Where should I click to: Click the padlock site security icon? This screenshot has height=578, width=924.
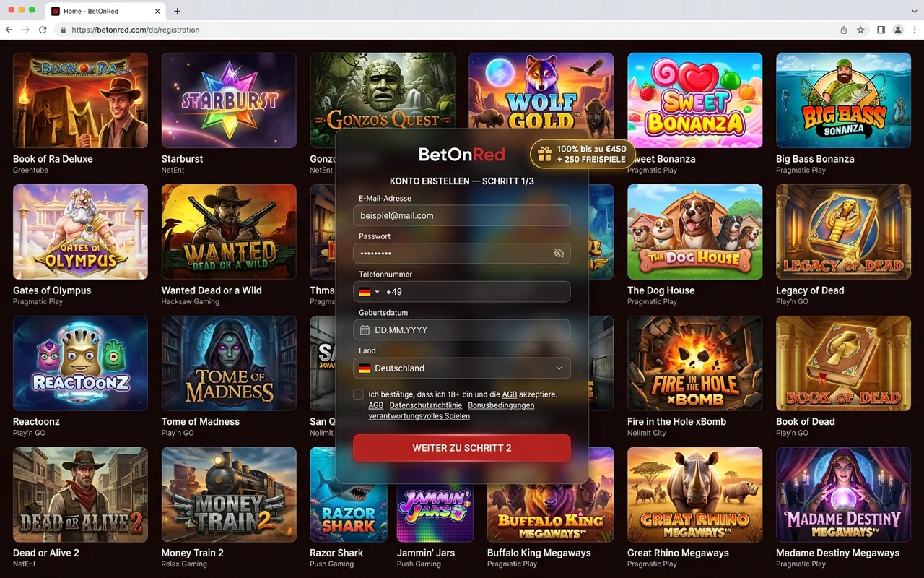click(x=64, y=30)
